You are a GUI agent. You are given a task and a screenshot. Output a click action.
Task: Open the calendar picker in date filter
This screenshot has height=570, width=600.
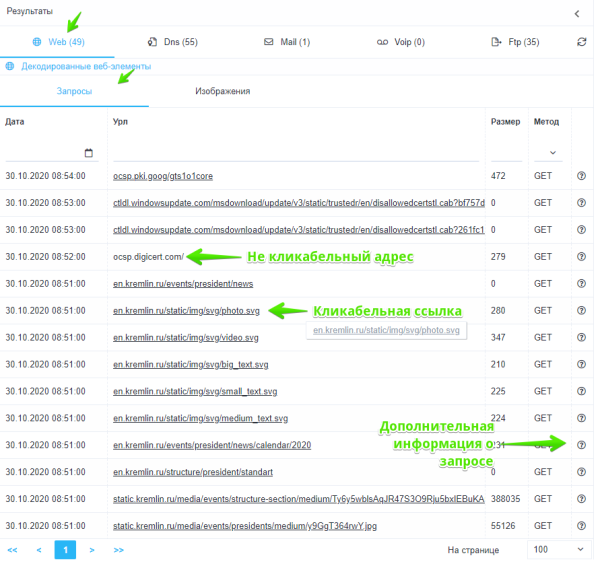89,153
